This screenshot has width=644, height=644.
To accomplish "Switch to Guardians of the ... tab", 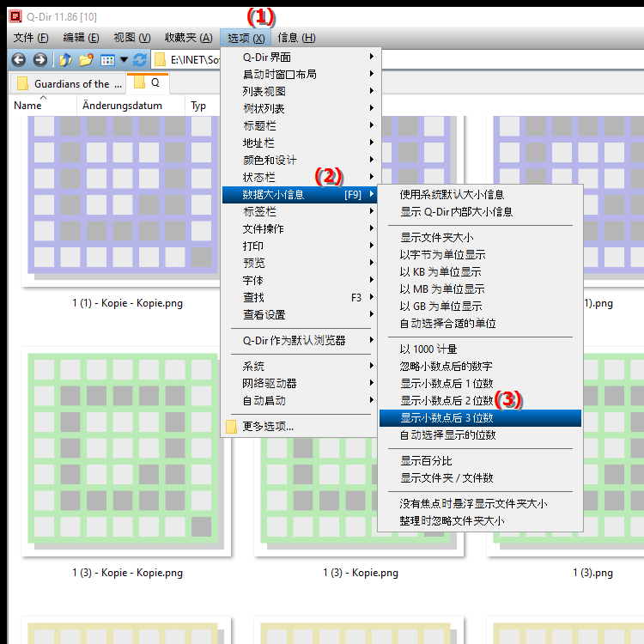I will [68, 84].
